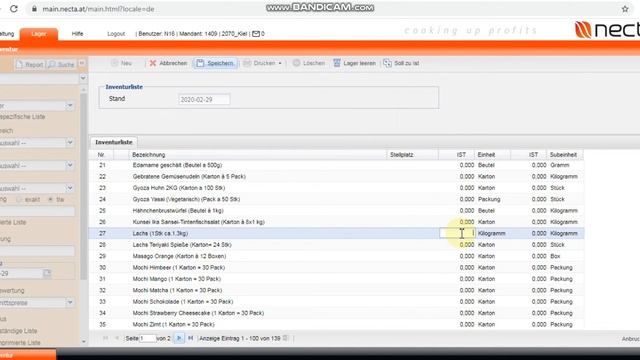The height and width of the screenshot is (360, 640).
Task: Click the padlock site info icon
Action: click(34, 9)
